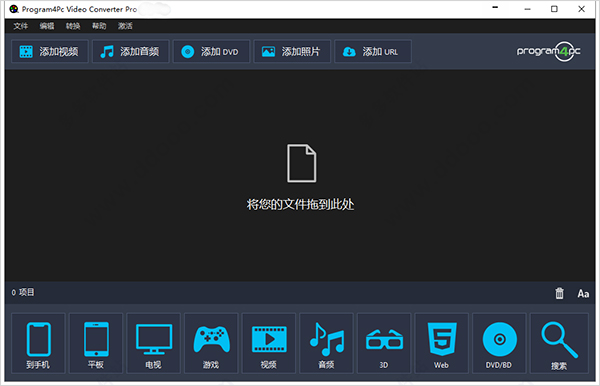Select the 电视 TV output category
The image size is (600, 386).
(x=153, y=343)
